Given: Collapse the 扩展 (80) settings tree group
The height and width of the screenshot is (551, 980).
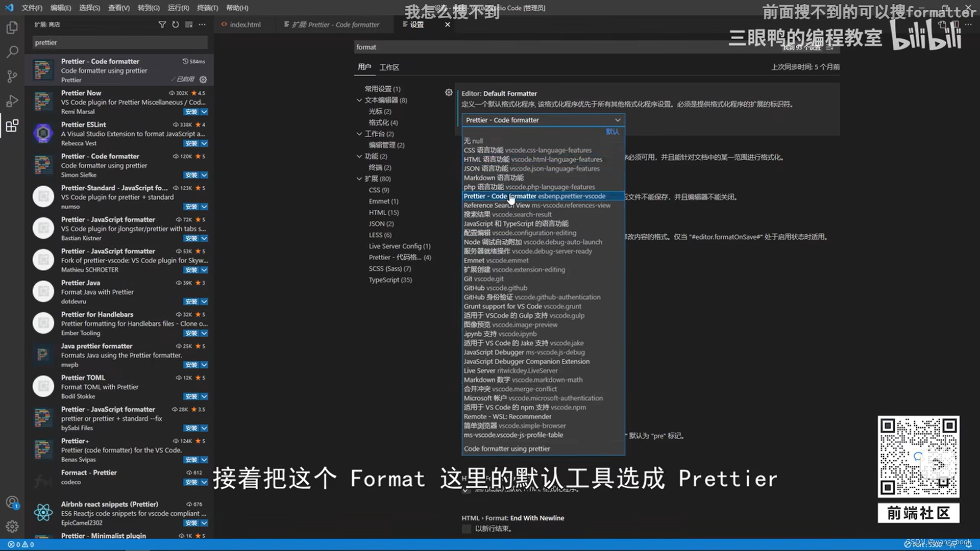Looking at the screenshot, I should coord(359,179).
